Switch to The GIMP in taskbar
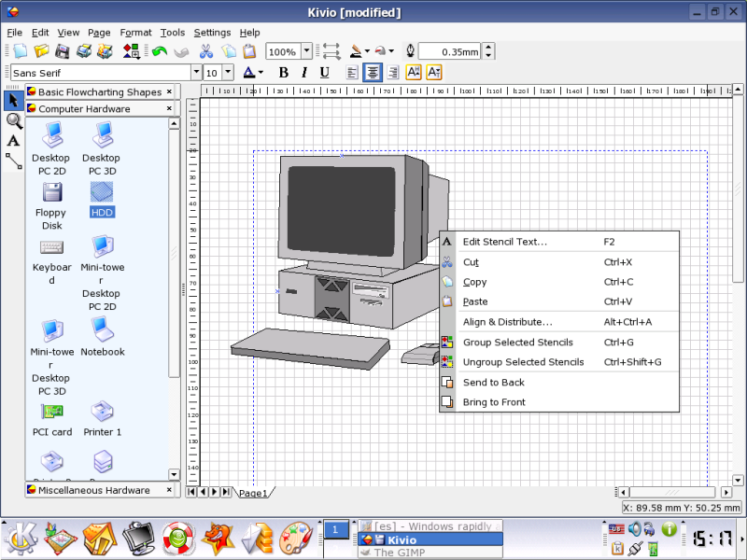This screenshot has height=560, width=747. [x=430, y=553]
